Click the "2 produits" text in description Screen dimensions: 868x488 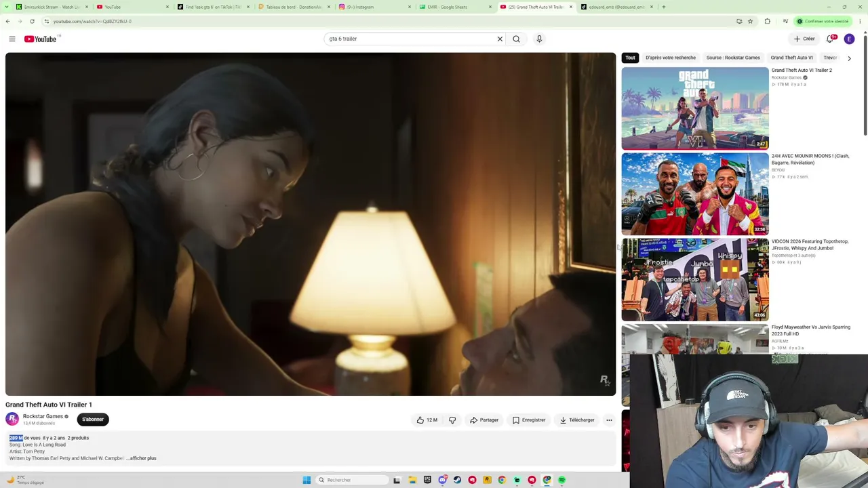point(78,438)
